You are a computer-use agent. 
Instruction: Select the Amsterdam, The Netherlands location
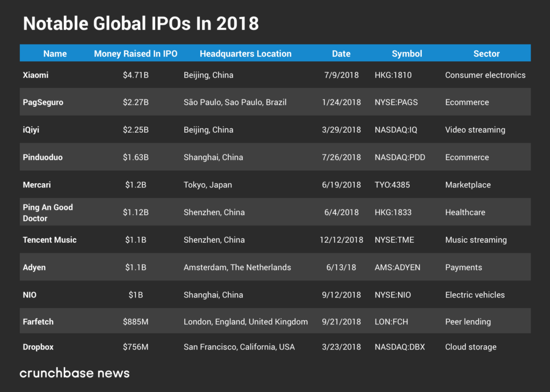[x=237, y=267]
